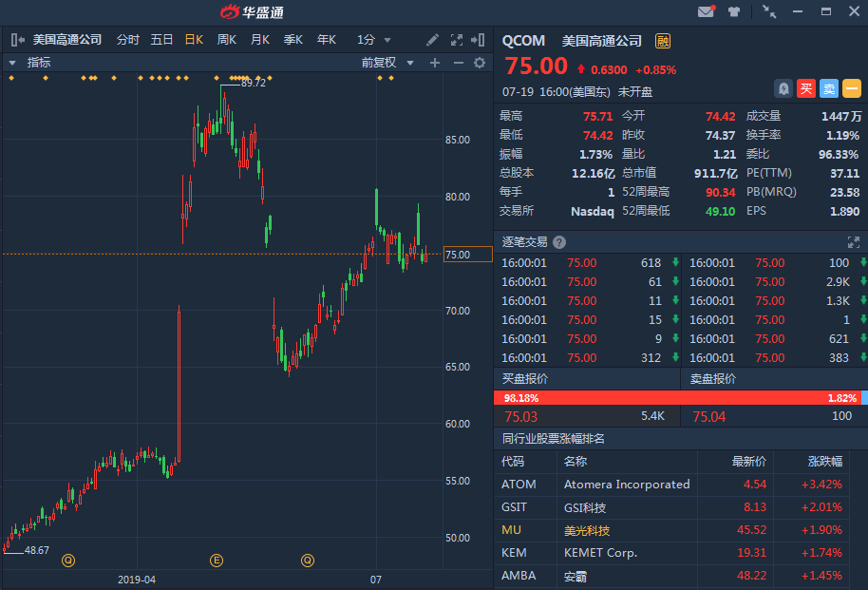Switch to 分时 intraday chart tab
This screenshot has width=868, height=590.
coord(128,40)
